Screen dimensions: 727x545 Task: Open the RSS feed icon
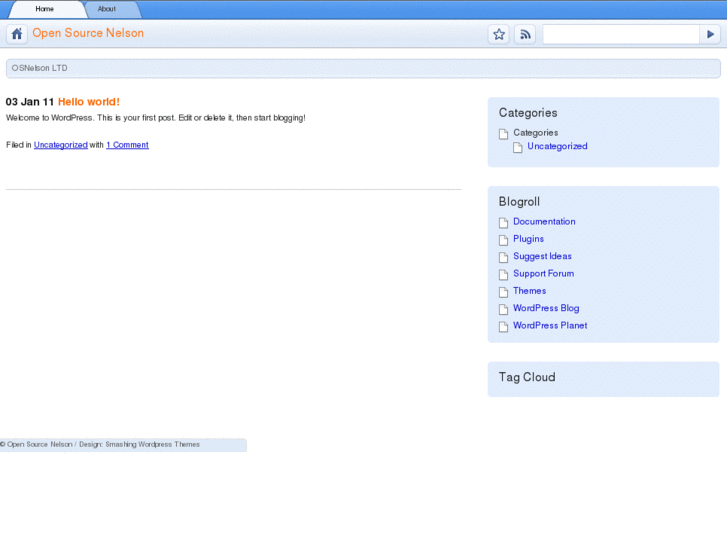tap(525, 34)
